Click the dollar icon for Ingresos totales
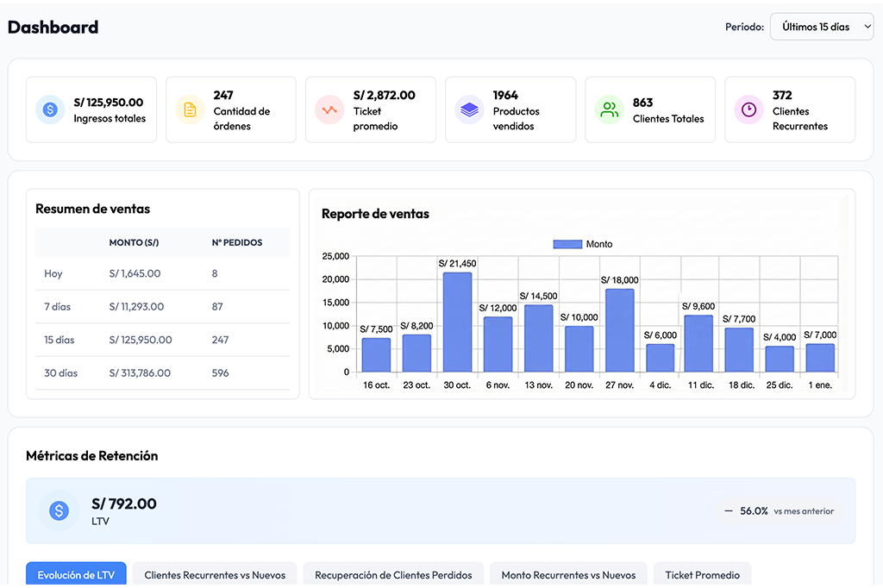883x588 pixels. [50, 109]
